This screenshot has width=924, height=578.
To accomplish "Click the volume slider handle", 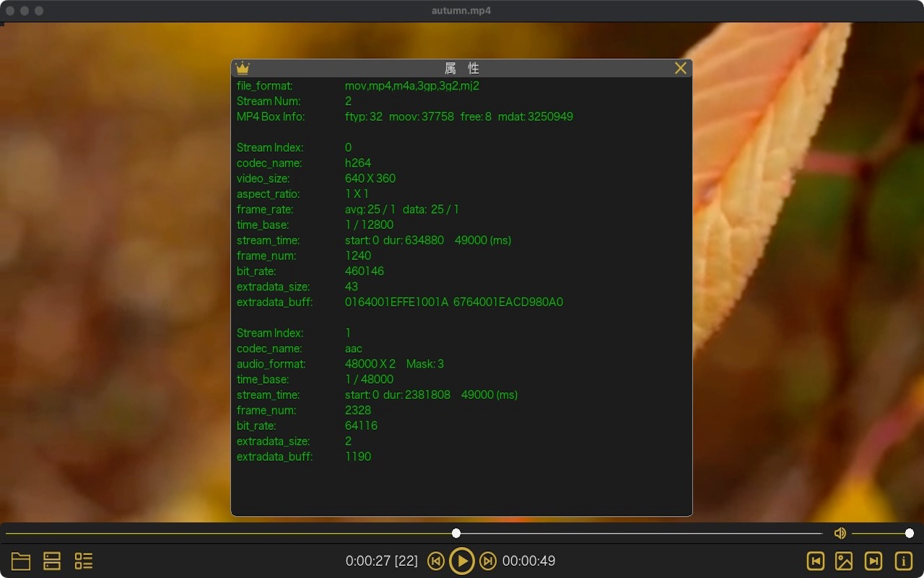I will (x=910, y=533).
